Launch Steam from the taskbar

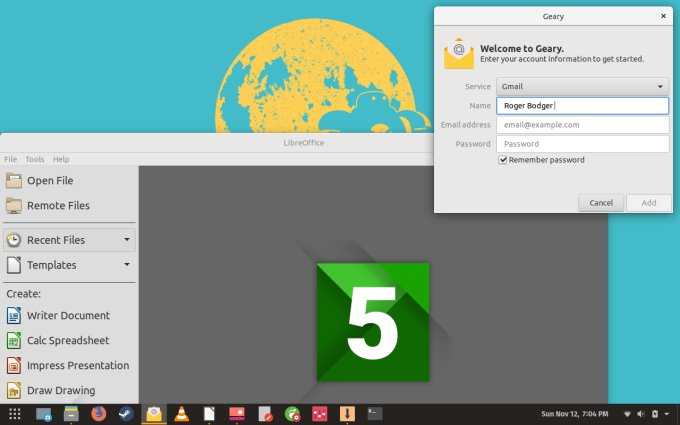tap(126, 413)
